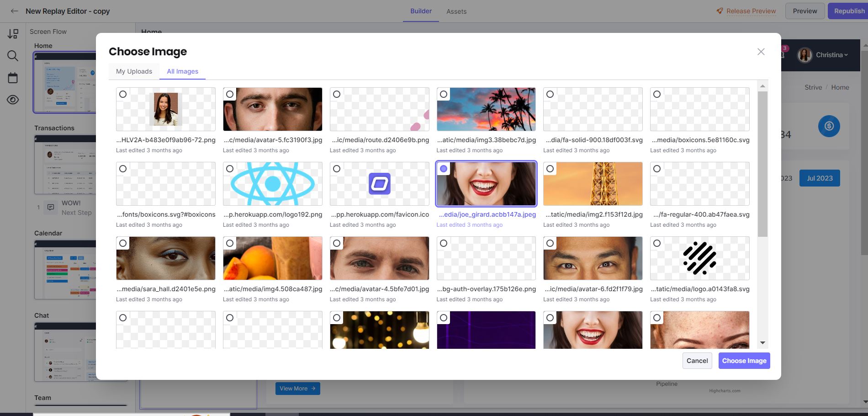Select radio for bg-auth-overlay.175b126e.png

click(x=444, y=243)
